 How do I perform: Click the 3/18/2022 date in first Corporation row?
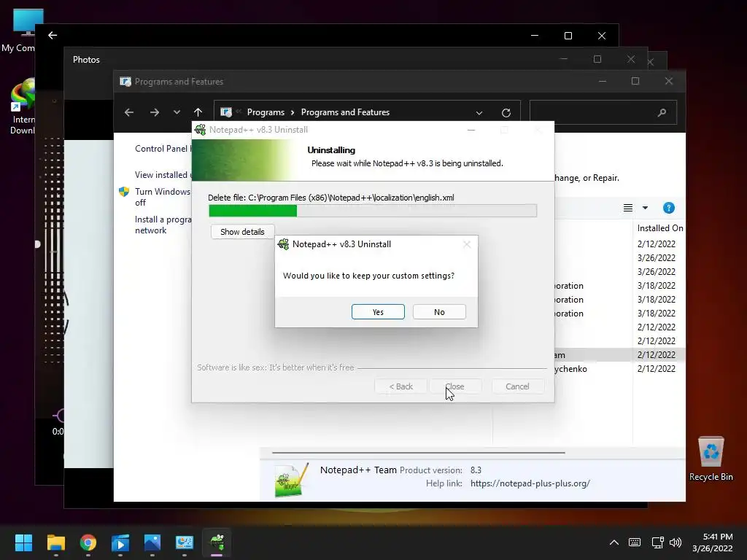[656, 286]
